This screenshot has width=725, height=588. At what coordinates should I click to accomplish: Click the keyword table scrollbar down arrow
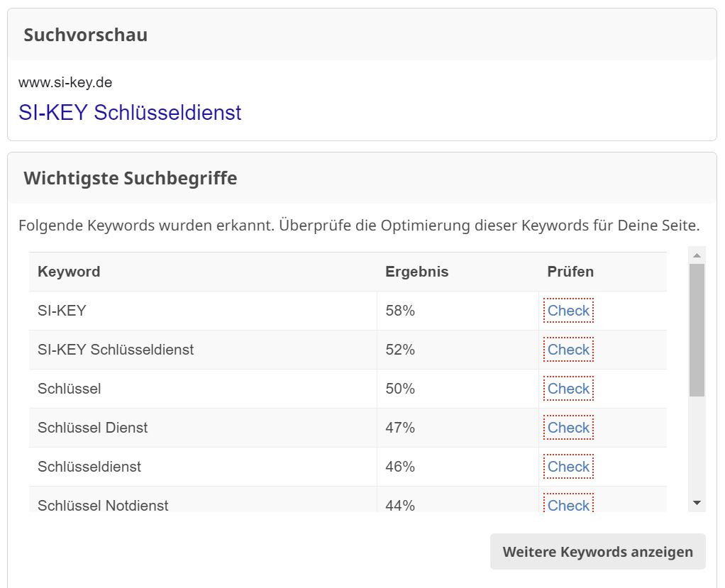(x=697, y=502)
